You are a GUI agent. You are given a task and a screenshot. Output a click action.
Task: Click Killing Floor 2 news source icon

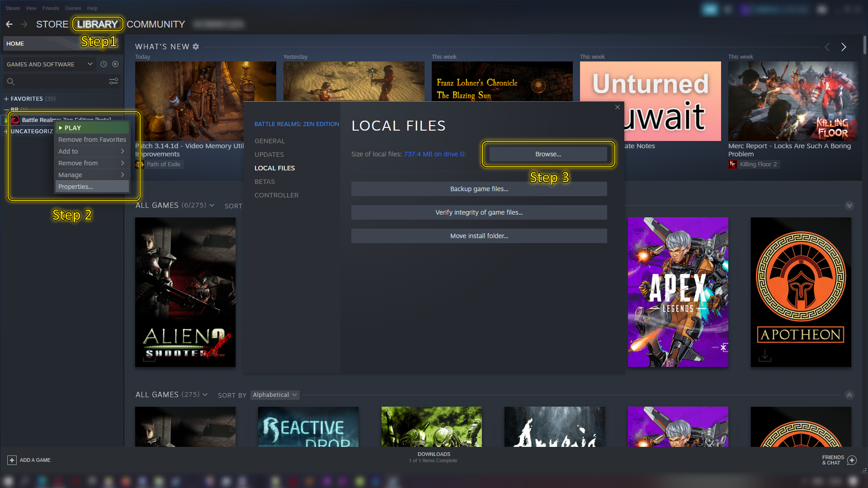click(x=733, y=164)
